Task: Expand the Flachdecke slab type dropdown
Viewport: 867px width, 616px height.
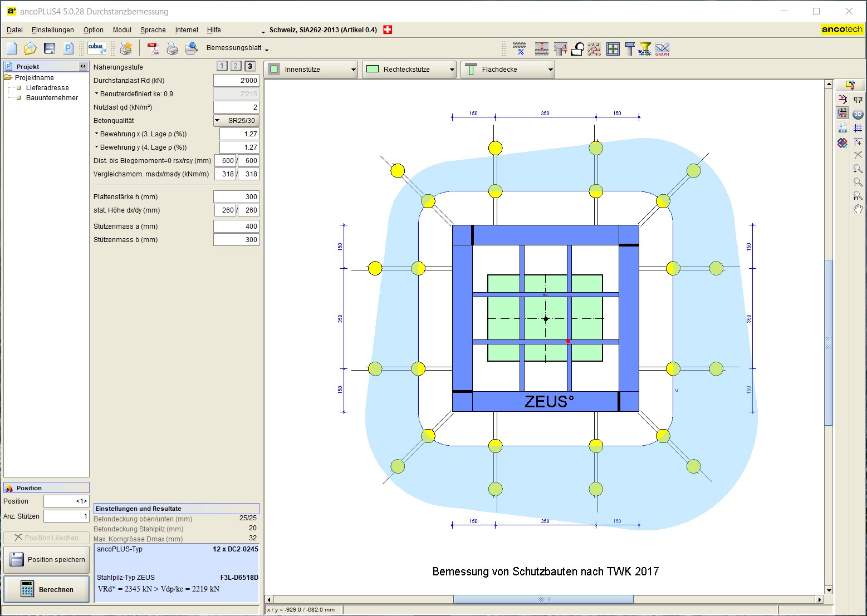Action: click(508, 70)
